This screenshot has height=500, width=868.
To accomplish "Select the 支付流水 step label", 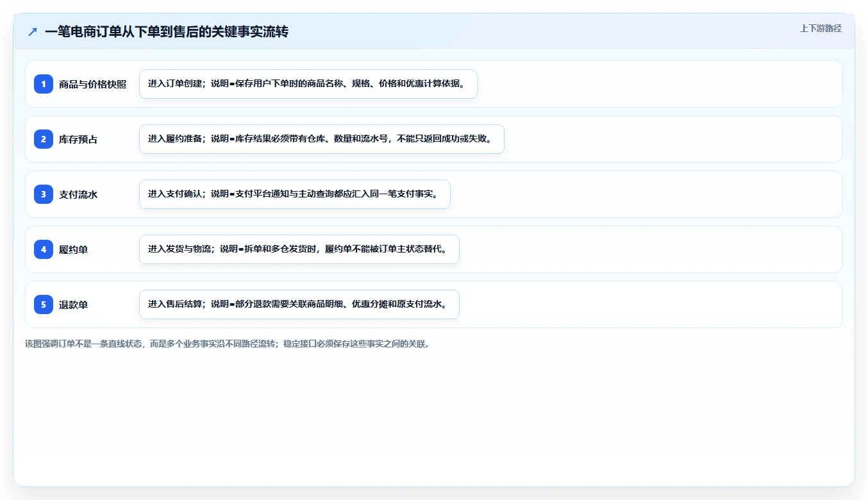I will 78,194.
